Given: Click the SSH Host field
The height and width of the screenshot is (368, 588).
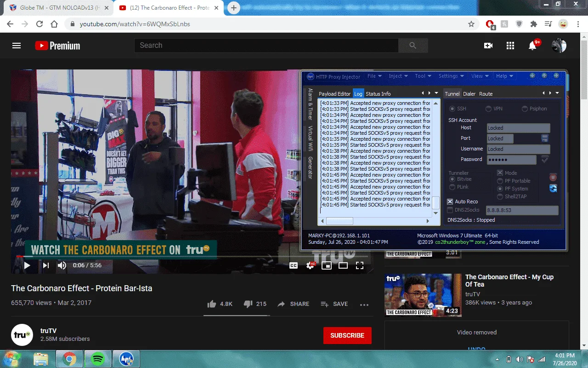Looking at the screenshot, I should (518, 128).
